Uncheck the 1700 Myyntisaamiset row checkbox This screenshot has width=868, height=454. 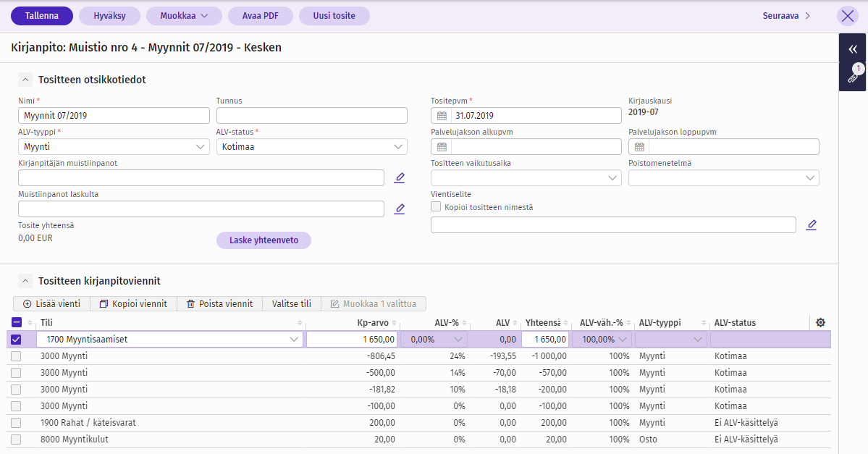pyautogui.click(x=16, y=340)
